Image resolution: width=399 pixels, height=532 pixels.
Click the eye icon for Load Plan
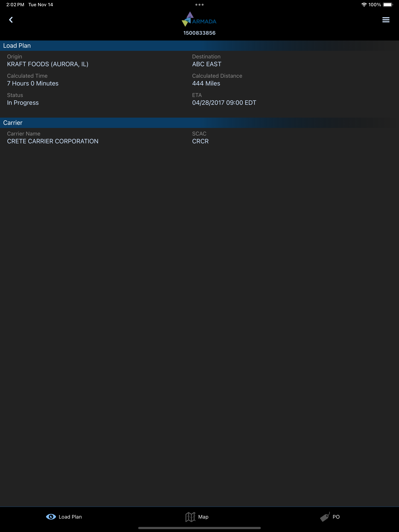pyautogui.click(x=51, y=517)
